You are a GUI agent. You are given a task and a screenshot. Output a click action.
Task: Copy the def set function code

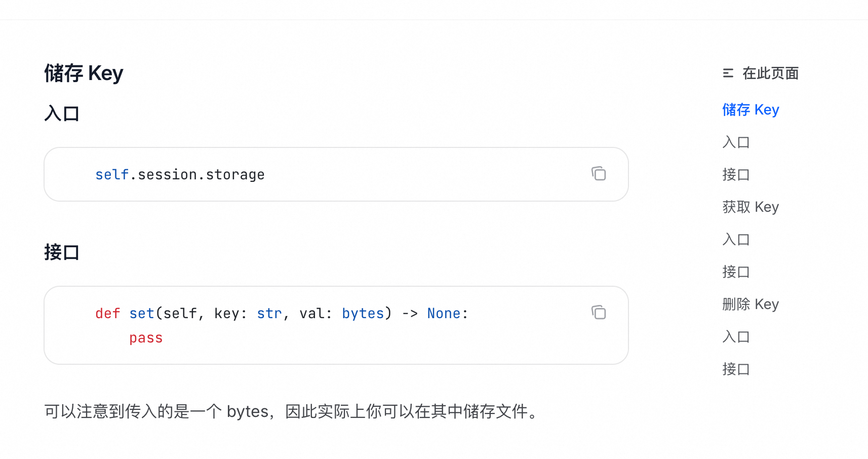[x=599, y=313]
